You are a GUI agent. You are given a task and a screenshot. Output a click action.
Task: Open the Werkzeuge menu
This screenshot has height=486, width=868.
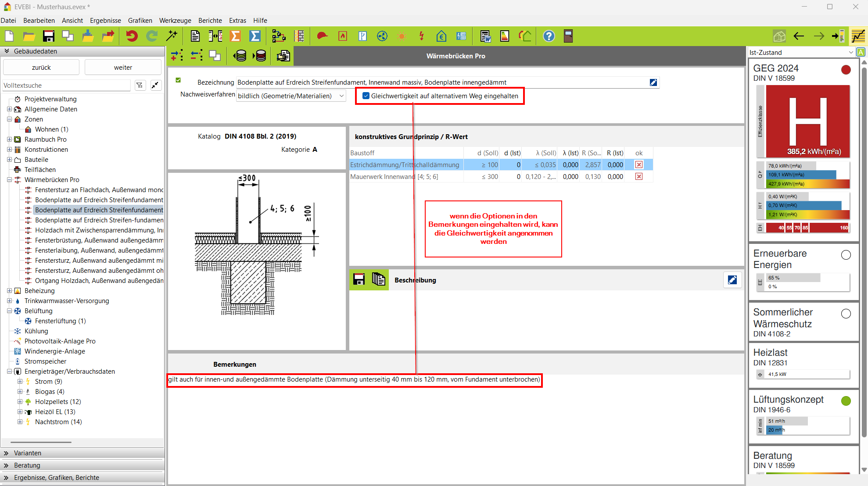[x=175, y=20]
